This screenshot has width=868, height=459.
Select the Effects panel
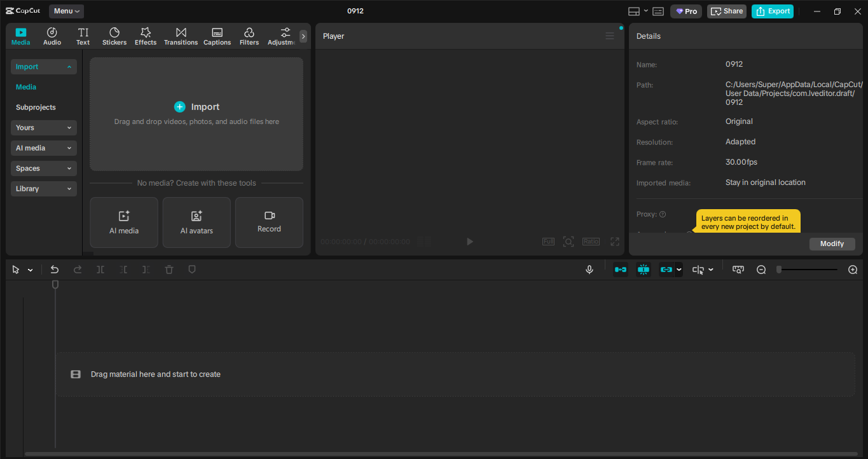pos(146,36)
